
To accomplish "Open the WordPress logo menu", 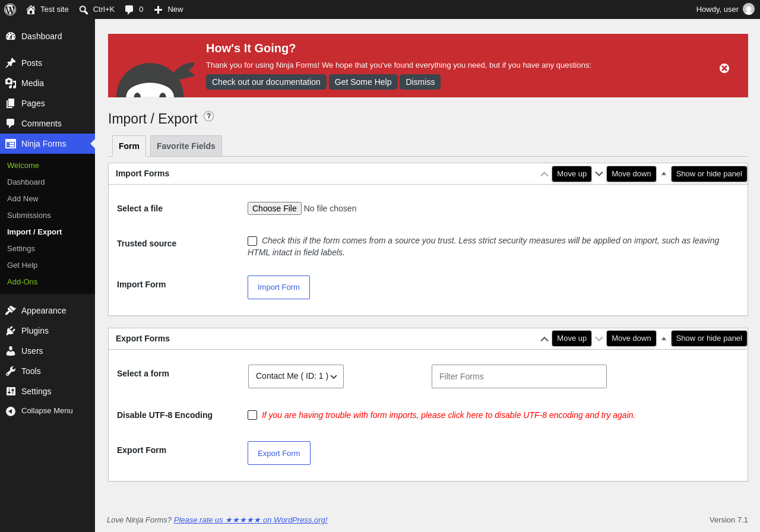I will pyautogui.click(x=10, y=9).
